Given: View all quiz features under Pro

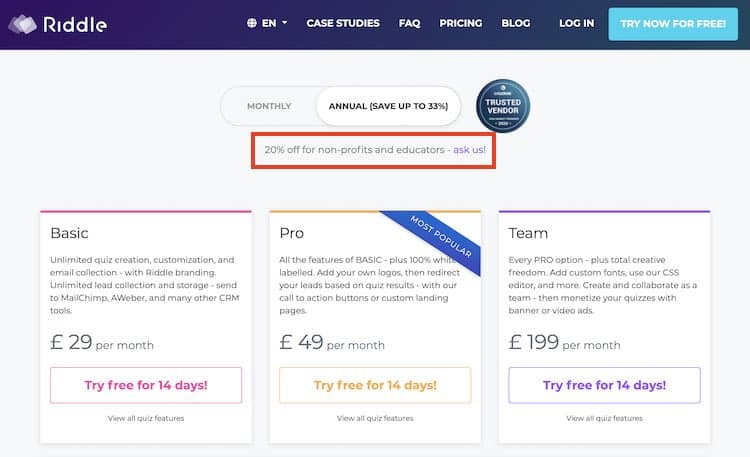Looking at the screenshot, I should [x=375, y=418].
